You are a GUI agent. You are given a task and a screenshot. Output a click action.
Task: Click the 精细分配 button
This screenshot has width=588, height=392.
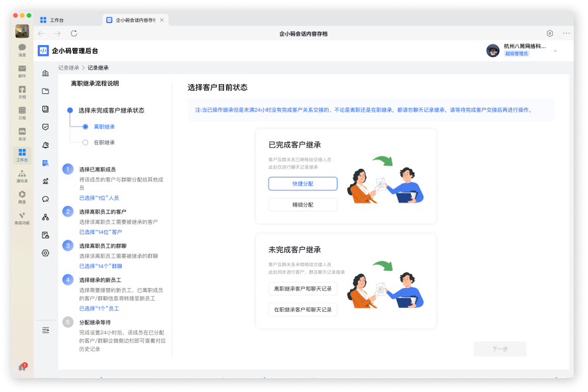tap(303, 205)
